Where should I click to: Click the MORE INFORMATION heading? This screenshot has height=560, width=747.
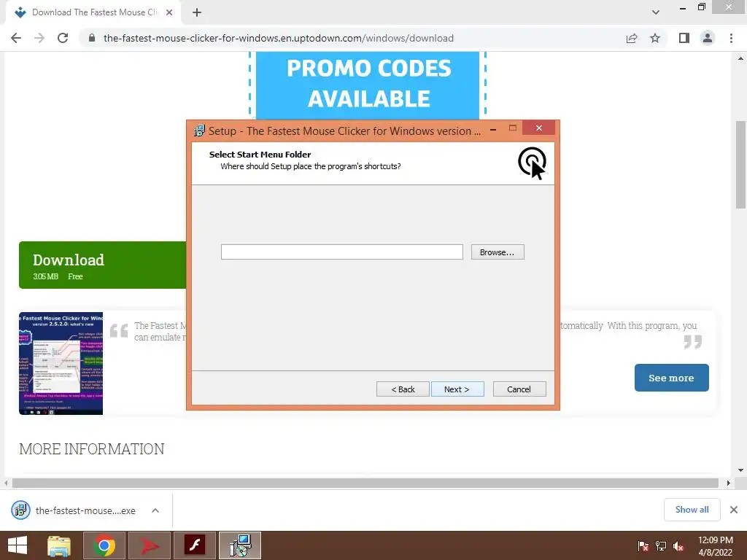pyautogui.click(x=91, y=448)
